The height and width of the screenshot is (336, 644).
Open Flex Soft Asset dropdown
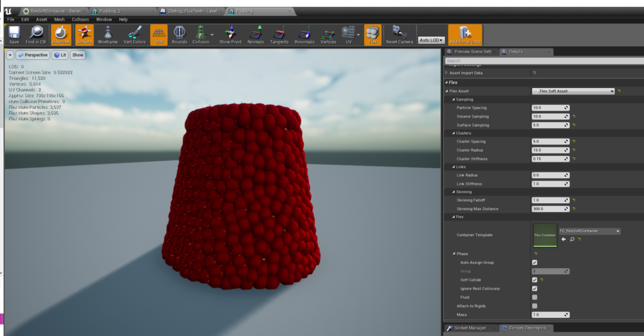pyautogui.click(x=574, y=91)
